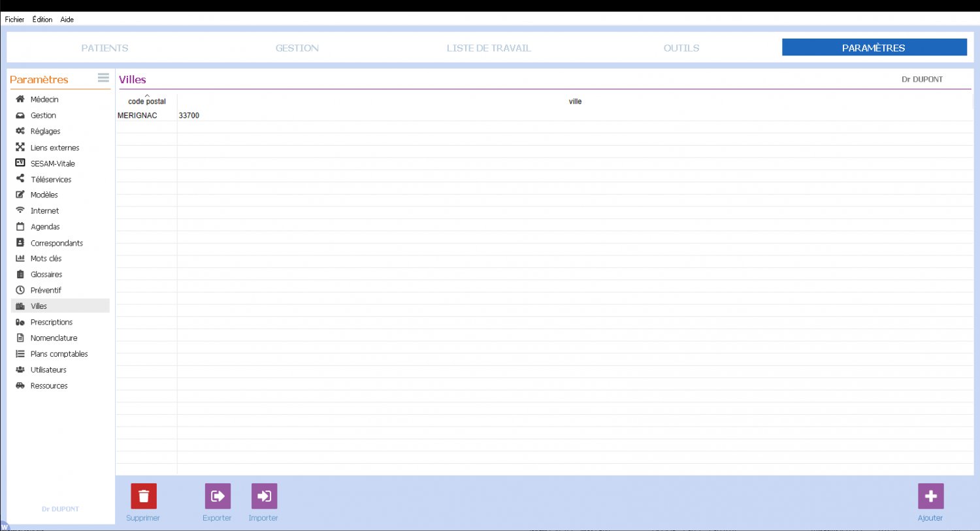Click the arrows icon beside Liens externes
The image size is (980, 531).
(20, 147)
